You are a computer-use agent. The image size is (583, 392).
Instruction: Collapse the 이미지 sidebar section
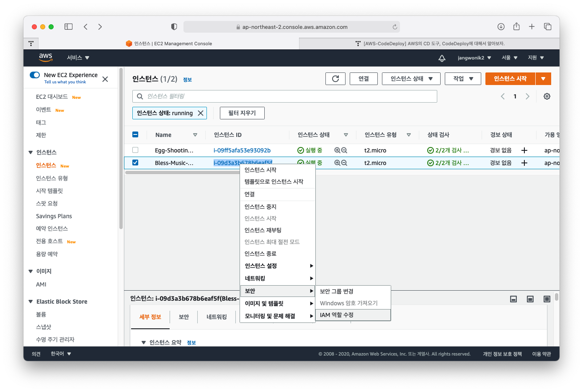(x=31, y=271)
